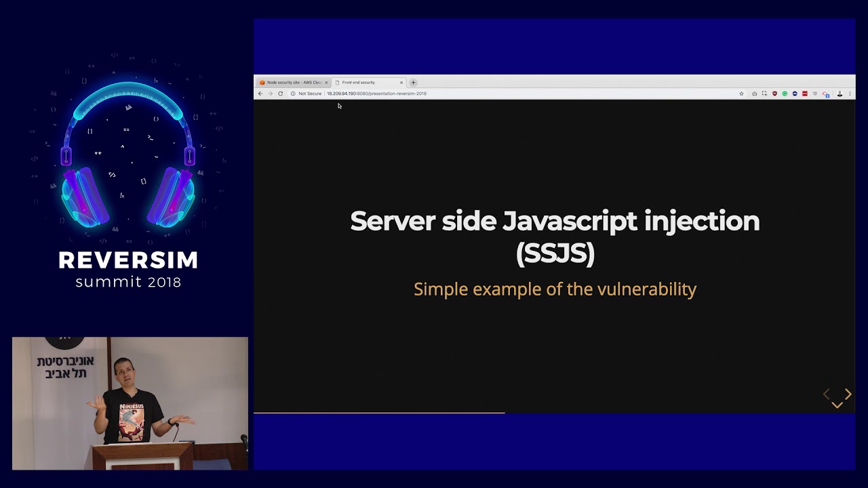Click the slide progress bar

pyautogui.click(x=554, y=412)
